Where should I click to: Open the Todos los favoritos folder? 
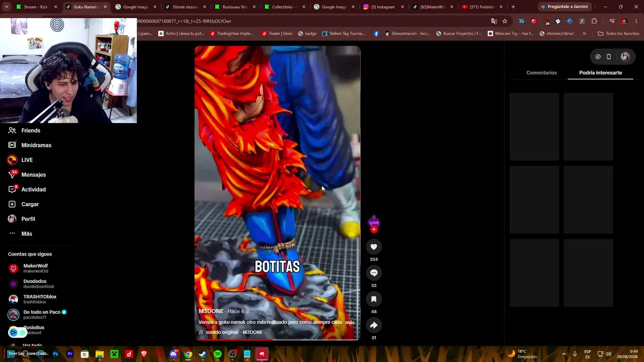click(618, 34)
